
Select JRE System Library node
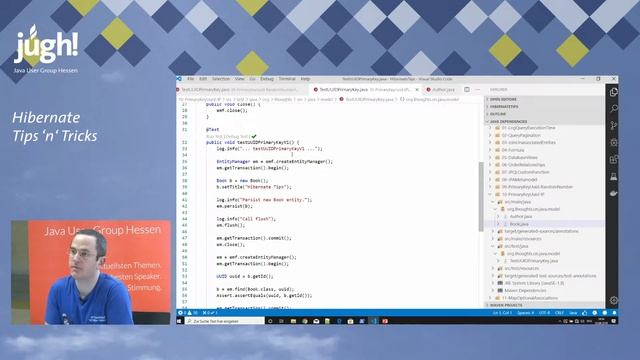(534, 283)
